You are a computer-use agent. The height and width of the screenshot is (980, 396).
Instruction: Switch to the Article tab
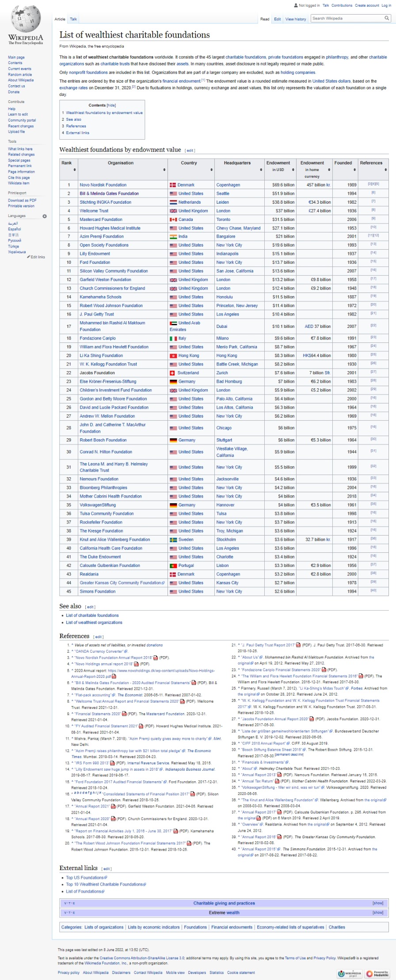click(60, 19)
